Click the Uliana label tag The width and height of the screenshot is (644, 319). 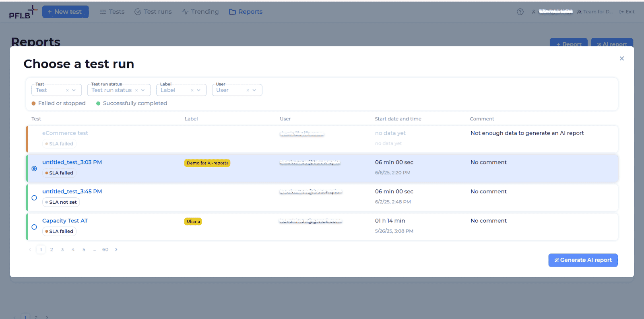click(x=193, y=222)
